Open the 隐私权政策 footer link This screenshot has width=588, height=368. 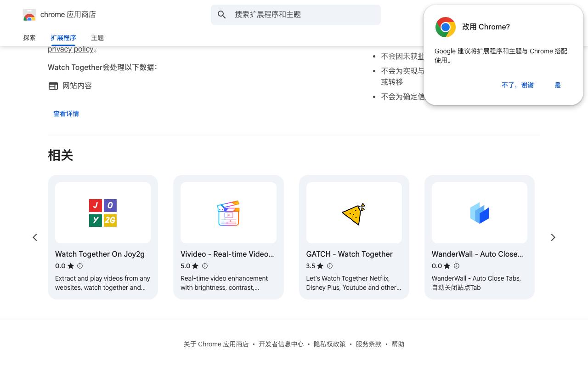(330, 344)
